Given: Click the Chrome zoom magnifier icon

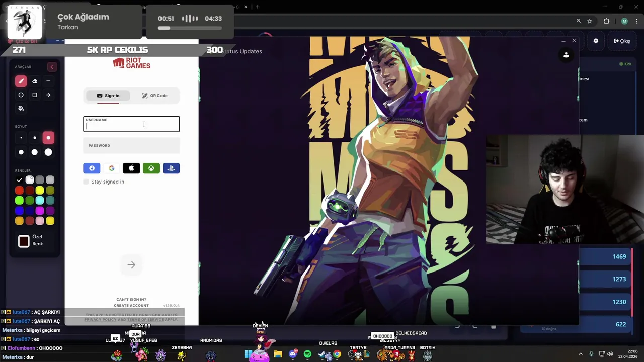Looking at the screenshot, I should click(579, 21).
